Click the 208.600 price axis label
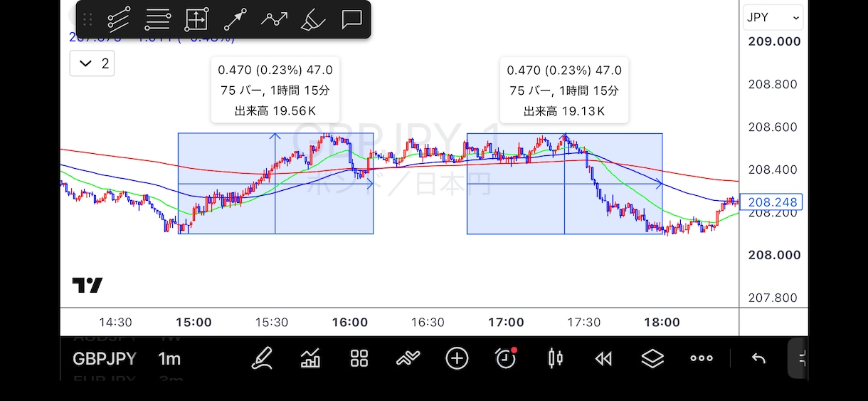The height and width of the screenshot is (401, 868). (773, 127)
